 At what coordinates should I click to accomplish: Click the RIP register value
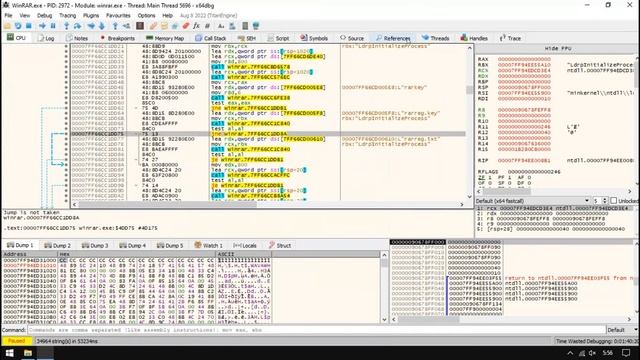(524, 160)
